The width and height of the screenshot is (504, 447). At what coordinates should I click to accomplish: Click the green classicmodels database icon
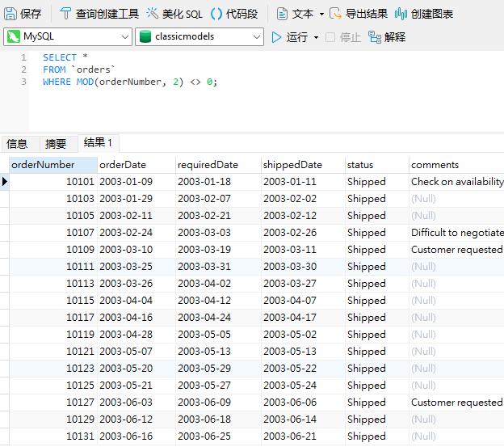point(145,36)
